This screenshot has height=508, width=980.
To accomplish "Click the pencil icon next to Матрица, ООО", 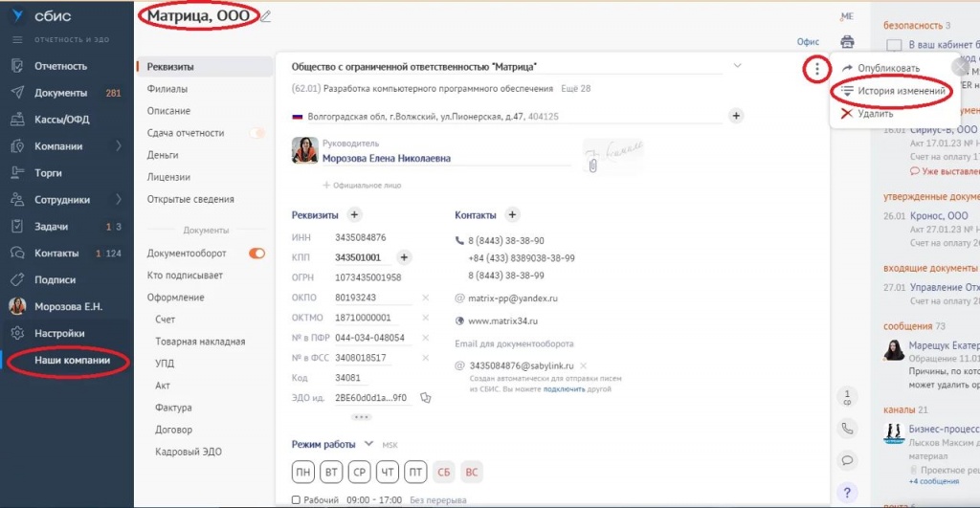I will pos(266,16).
